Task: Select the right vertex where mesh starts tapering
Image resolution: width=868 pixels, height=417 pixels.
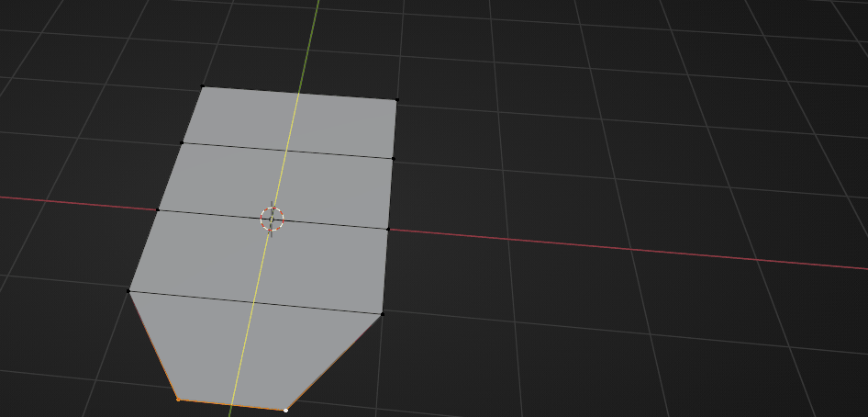Action: click(382, 314)
